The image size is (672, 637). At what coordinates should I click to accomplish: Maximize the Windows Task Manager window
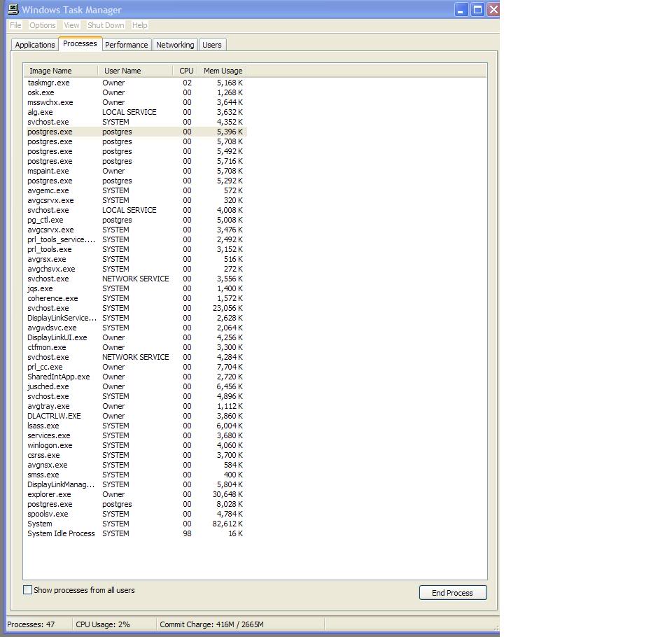477,9
